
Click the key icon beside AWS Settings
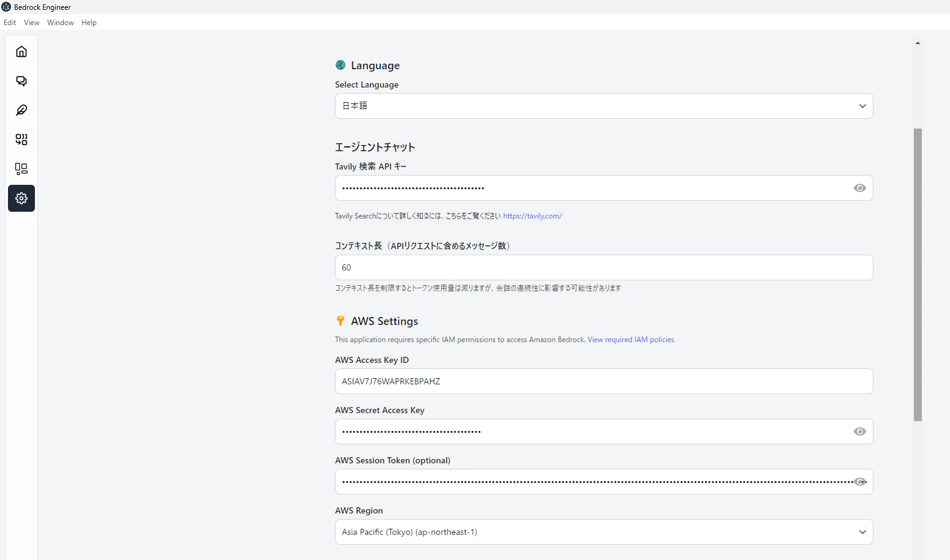coord(341,321)
